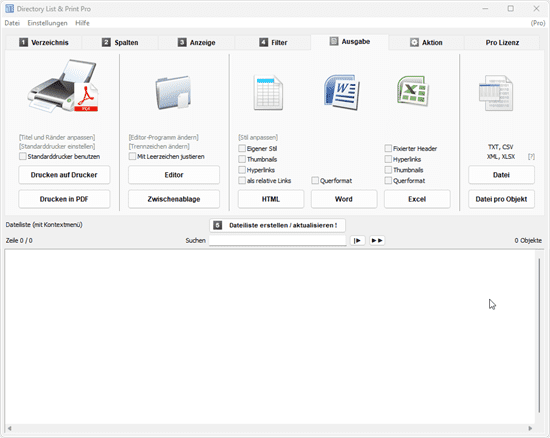The width and height of the screenshot is (550, 438).
Task: Click the TXT/CSV file export icon
Action: 496,93
